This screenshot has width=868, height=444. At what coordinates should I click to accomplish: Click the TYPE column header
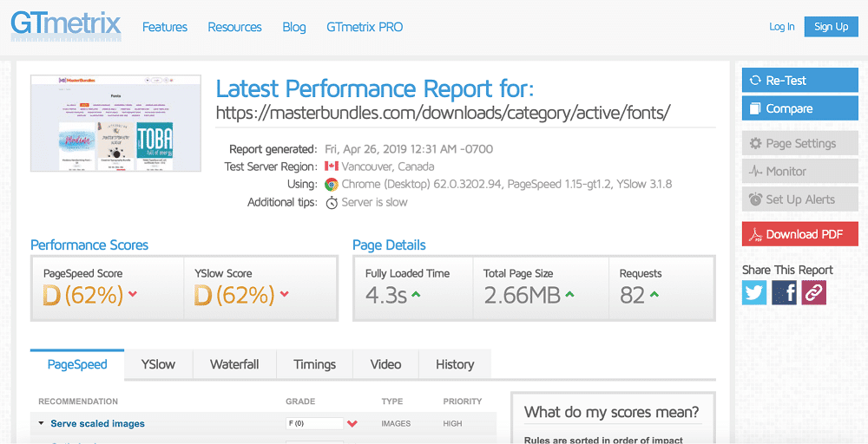coord(392,402)
